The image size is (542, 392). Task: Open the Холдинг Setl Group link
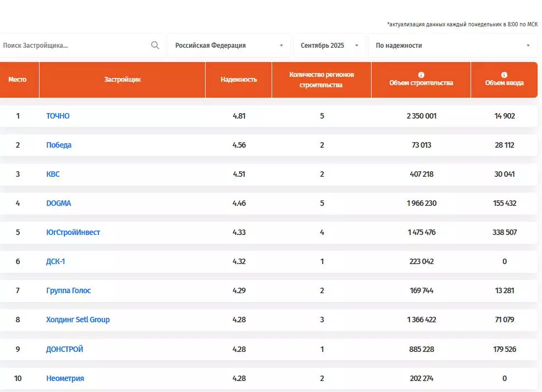point(78,320)
